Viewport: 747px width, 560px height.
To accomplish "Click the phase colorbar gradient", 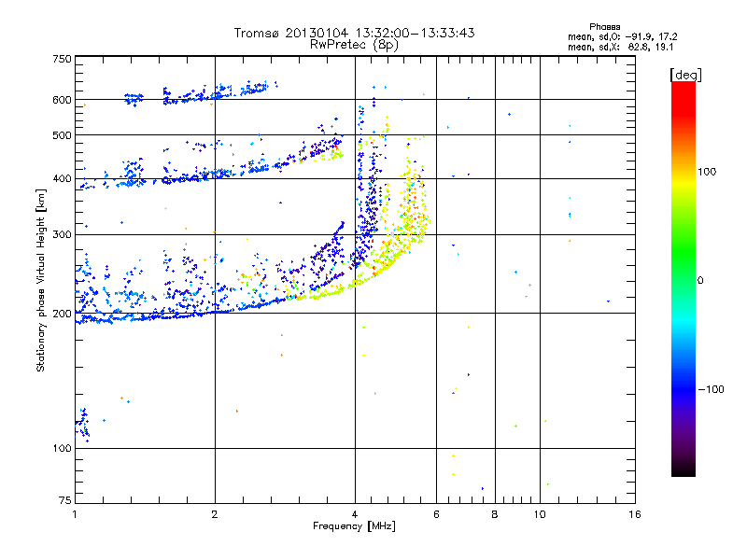I will [x=684, y=278].
